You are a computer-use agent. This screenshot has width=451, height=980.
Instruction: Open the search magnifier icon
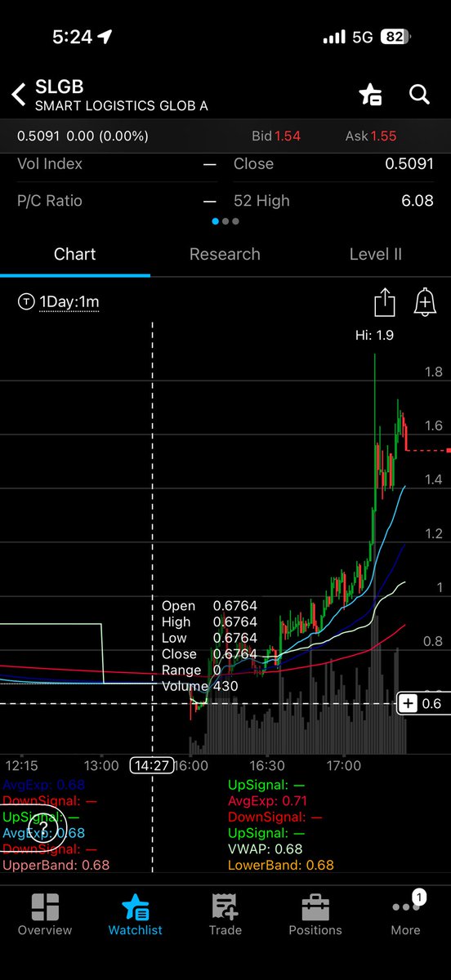pyautogui.click(x=419, y=95)
